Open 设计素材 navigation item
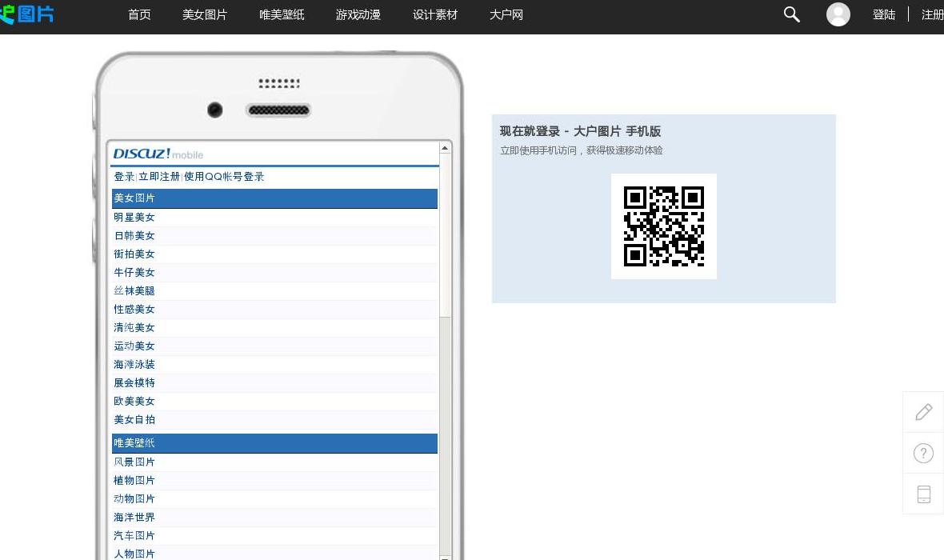Viewport: 944px width, 560px height. coord(435,14)
